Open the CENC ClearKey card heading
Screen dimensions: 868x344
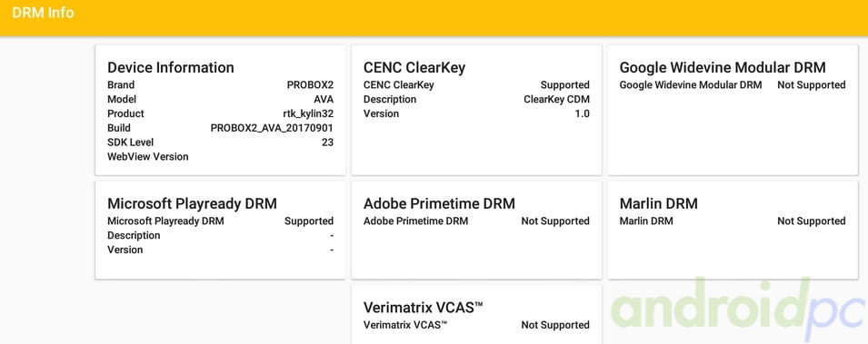pyautogui.click(x=414, y=67)
